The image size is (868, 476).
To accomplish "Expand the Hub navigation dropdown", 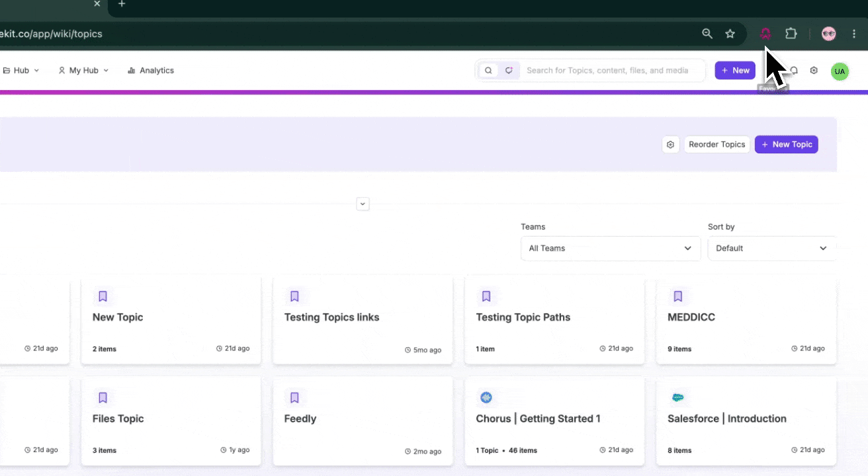I will point(21,71).
